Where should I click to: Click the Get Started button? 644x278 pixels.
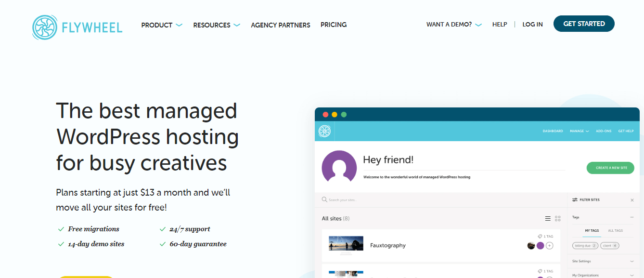[x=584, y=24]
